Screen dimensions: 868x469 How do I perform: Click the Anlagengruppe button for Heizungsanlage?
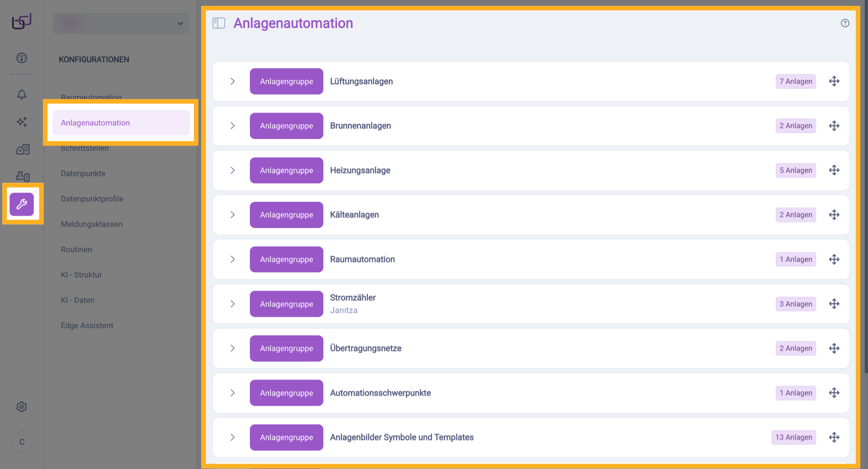(286, 170)
